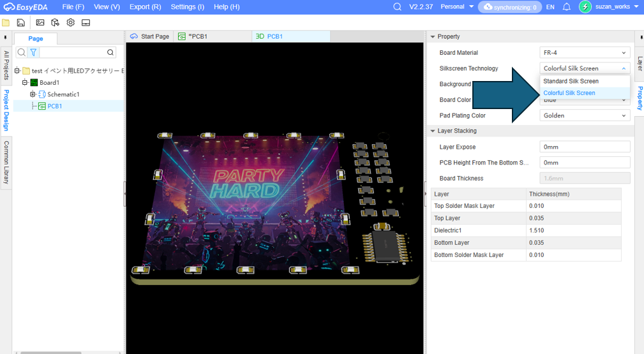Open the Pad Plating Color Golden dropdown
644x354 pixels.
[x=585, y=115]
